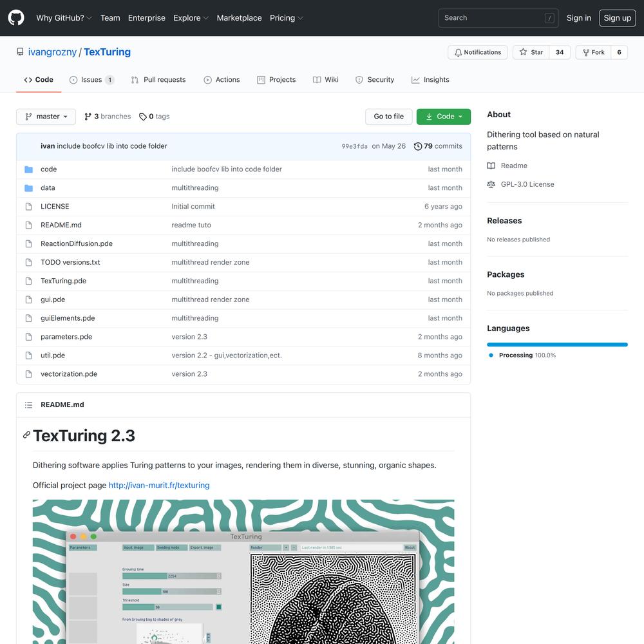View the 6 forks count
Viewport: 644px width, 644px height.
point(620,52)
